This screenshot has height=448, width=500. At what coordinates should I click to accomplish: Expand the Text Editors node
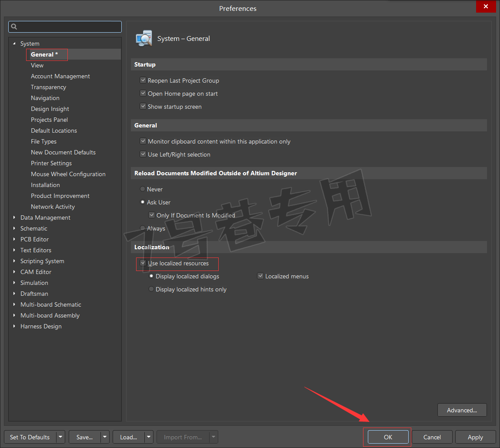point(14,250)
